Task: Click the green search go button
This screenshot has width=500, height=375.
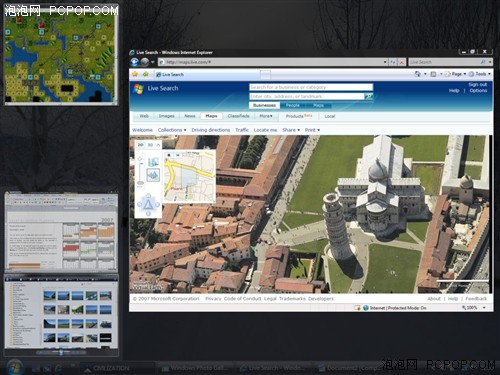Action: pyautogui.click(x=369, y=96)
